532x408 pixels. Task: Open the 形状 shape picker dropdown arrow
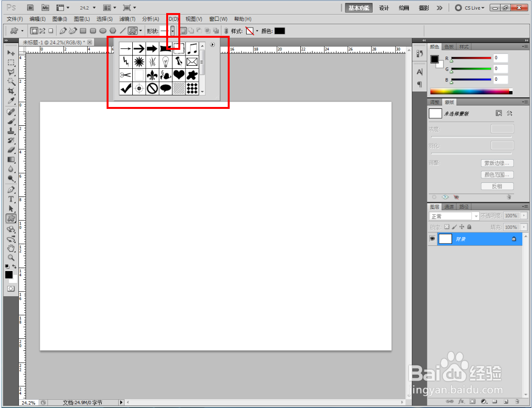click(x=172, y=31)
